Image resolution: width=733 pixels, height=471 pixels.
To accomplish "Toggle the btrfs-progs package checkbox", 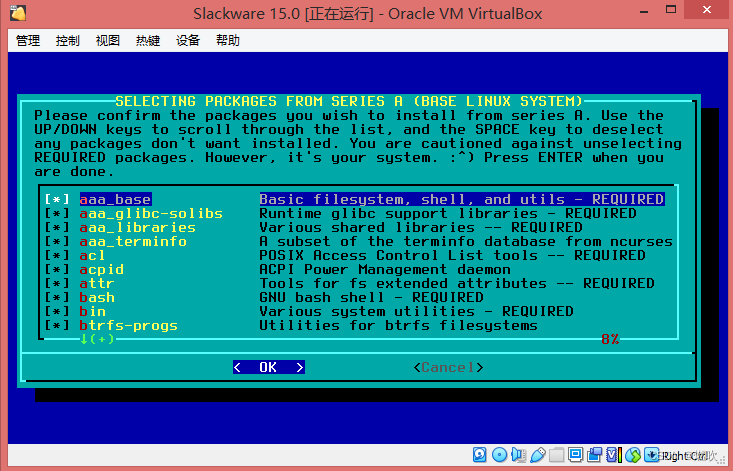I will coord(57,326).
